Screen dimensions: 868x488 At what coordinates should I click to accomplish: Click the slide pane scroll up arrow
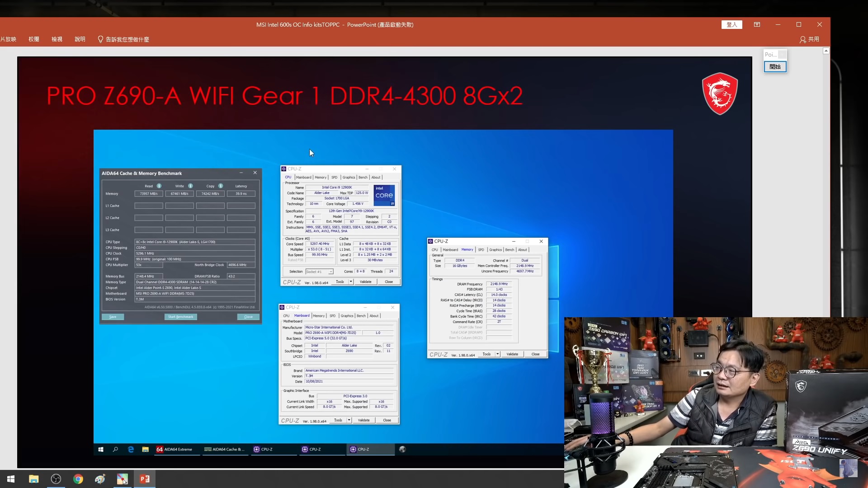click(x=826, y=51)
